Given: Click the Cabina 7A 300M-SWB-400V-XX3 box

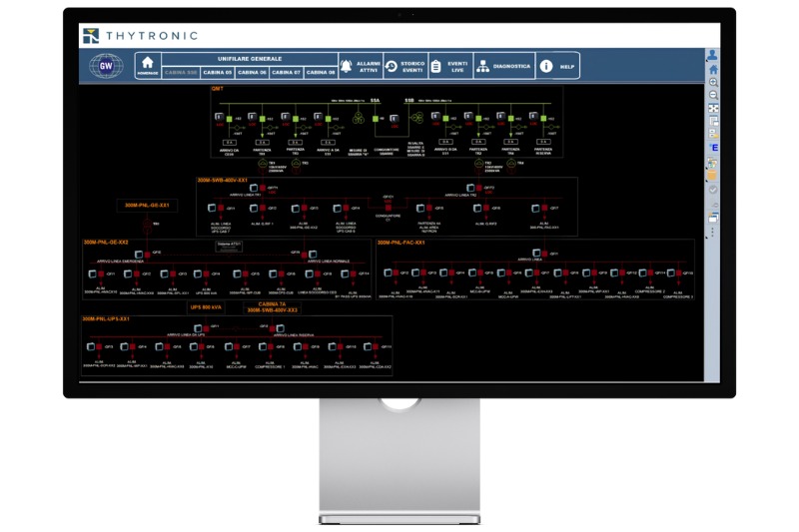Looking at the screenshot, I should click(x=272, y=307).
